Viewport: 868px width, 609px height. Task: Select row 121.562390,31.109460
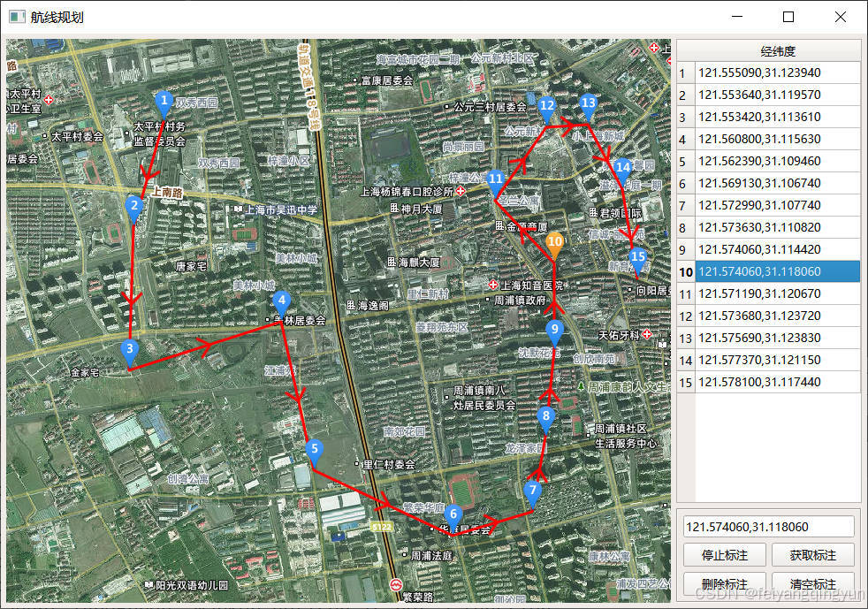[x=778, y=161]
